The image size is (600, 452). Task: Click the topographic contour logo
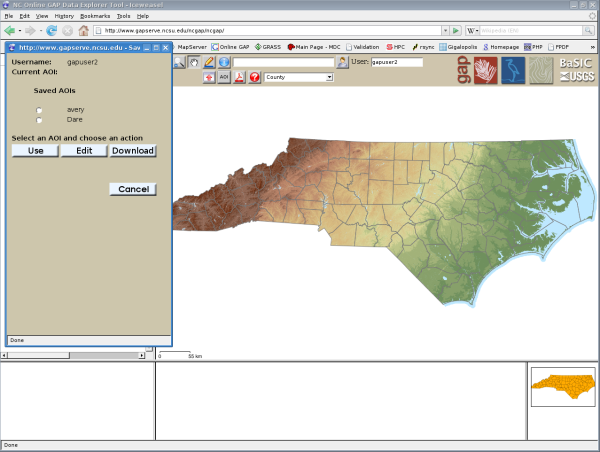click(x=541, y=70)
